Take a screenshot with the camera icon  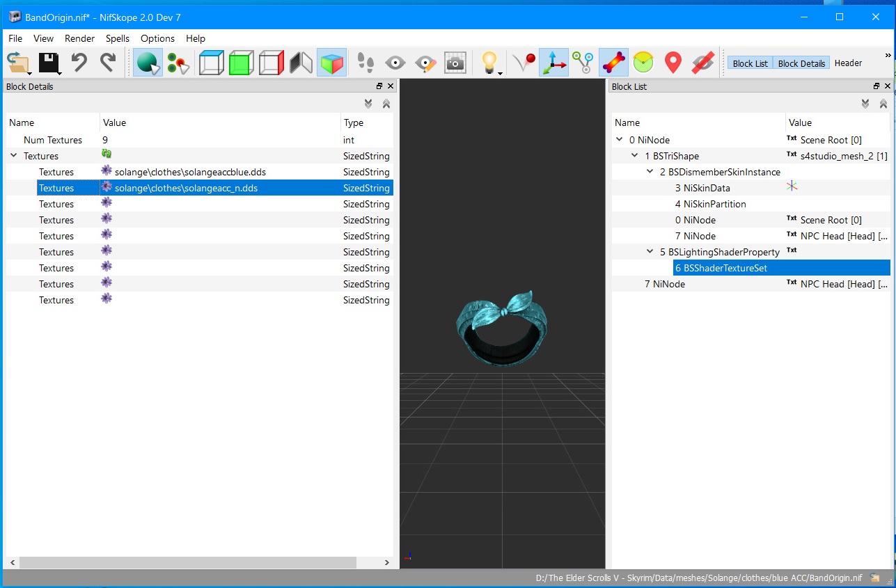[x=455, y=63]
